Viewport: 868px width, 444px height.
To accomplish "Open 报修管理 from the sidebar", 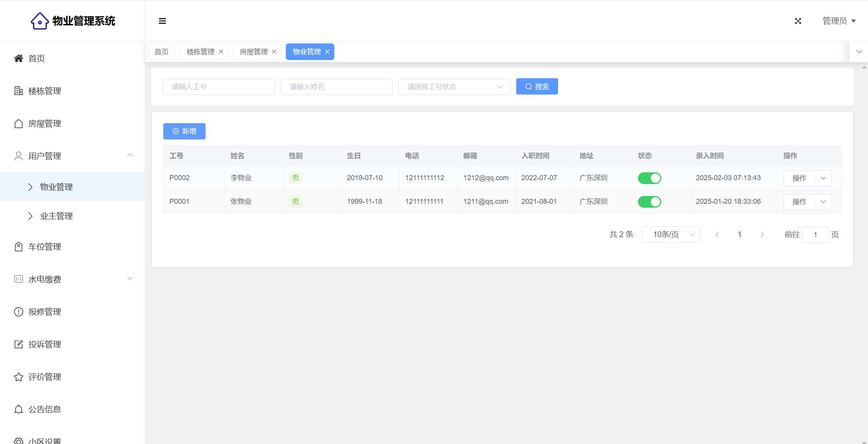I will tap(45, 312).
